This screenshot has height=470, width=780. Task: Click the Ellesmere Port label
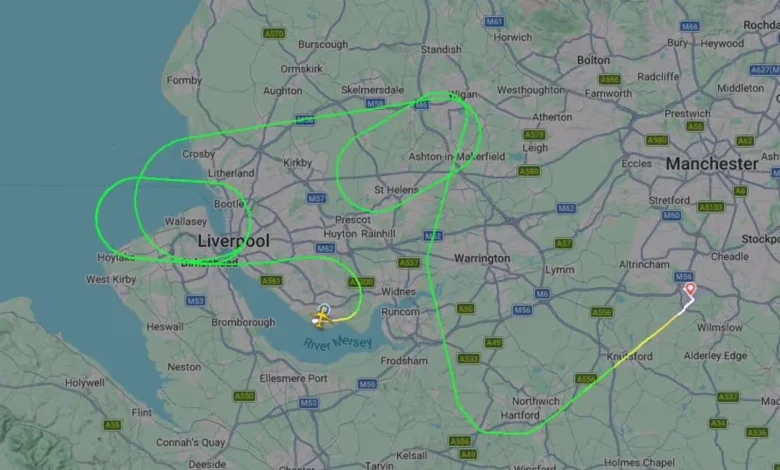pos(293,378)
